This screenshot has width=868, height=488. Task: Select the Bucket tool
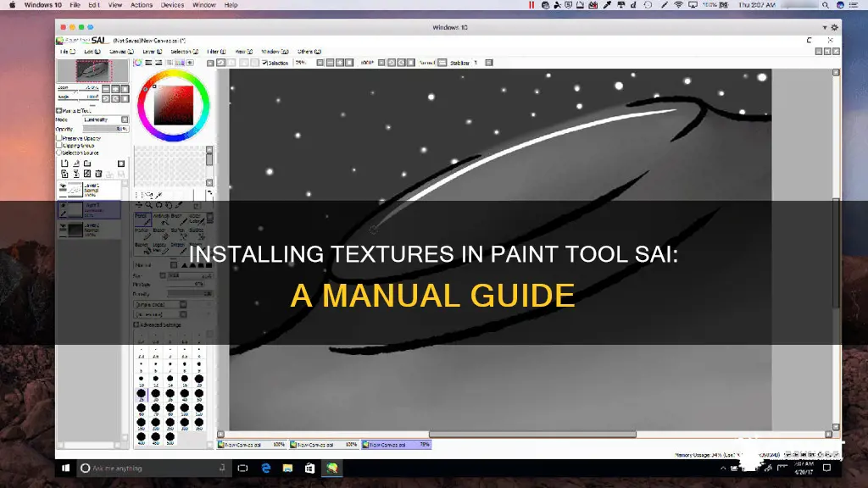(142, 247)
